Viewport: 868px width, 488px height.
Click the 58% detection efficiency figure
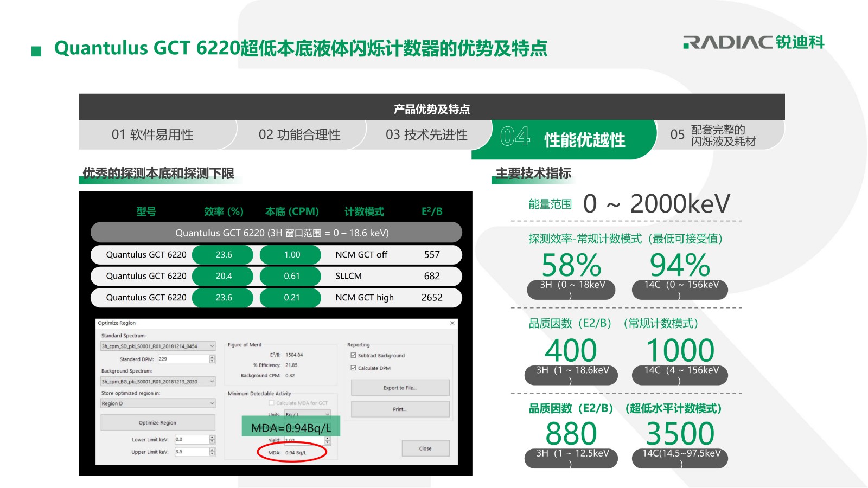(571, 266)
